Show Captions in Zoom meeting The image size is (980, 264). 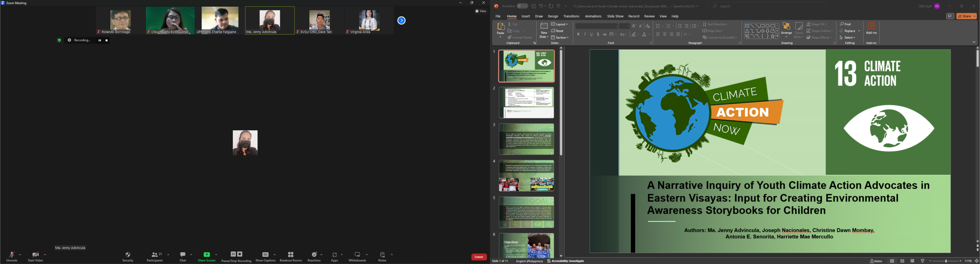tap(265, 257)
